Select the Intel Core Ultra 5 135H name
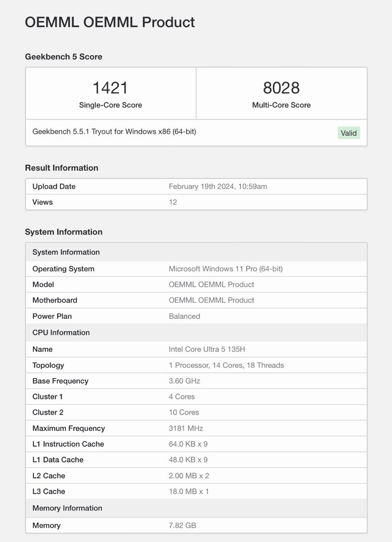Viewport: 392px width, 542px height. point(207,349)
